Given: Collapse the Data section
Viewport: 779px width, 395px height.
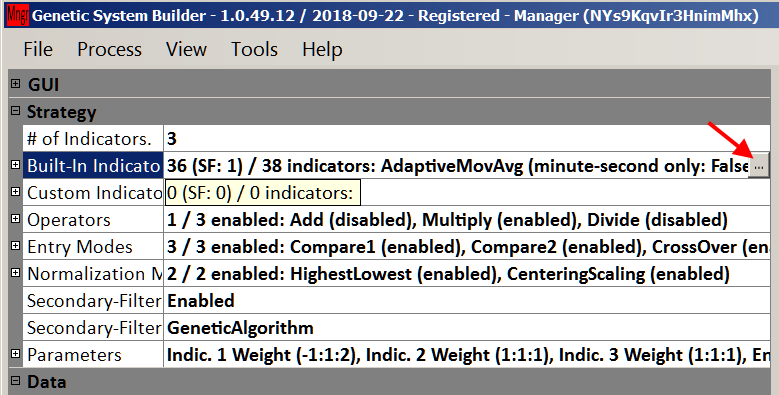Looking at the screenshot, I should click(x=15, y=381).
